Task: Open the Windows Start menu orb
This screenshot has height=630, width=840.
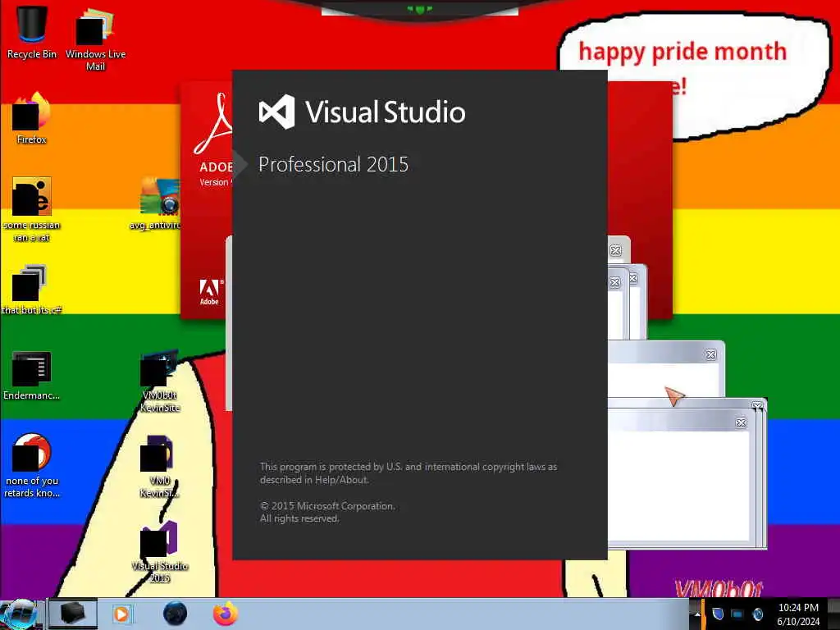Action: click(21, 614)
